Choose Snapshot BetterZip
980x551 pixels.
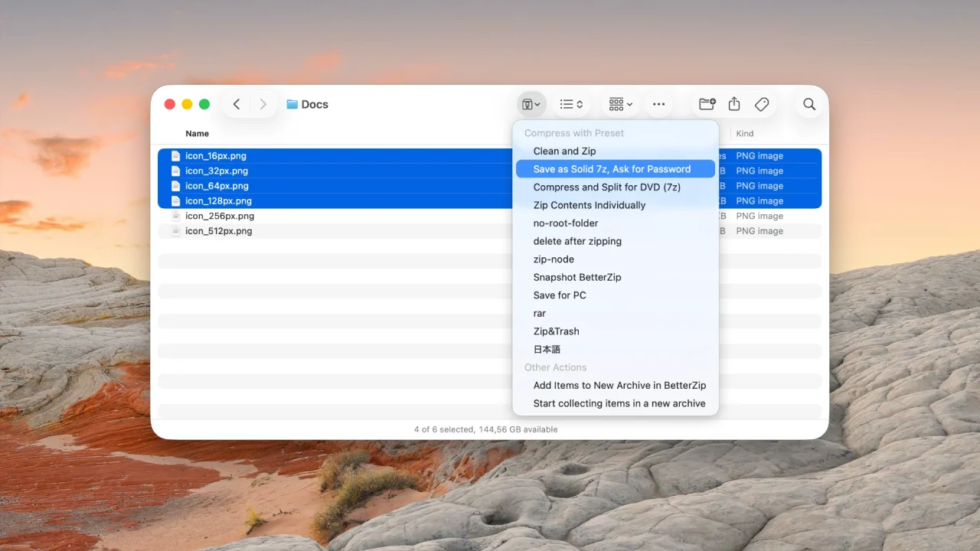(x=616, y=277)
